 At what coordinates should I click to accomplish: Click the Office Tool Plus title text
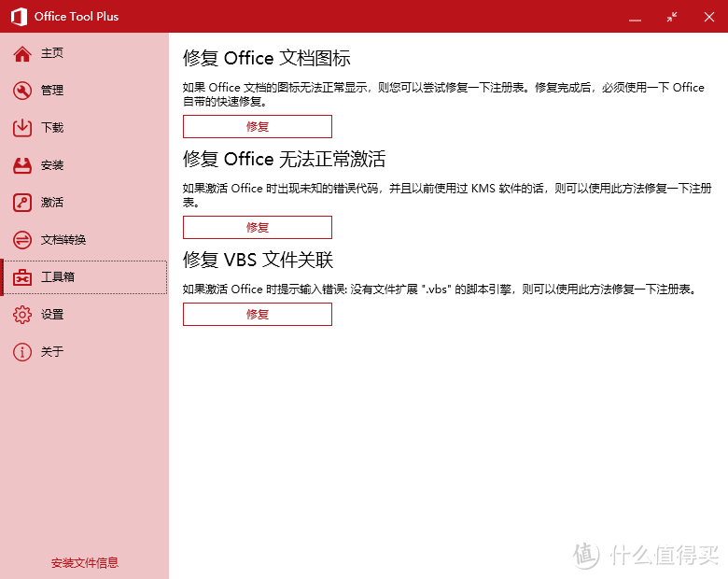click(77, 17)
